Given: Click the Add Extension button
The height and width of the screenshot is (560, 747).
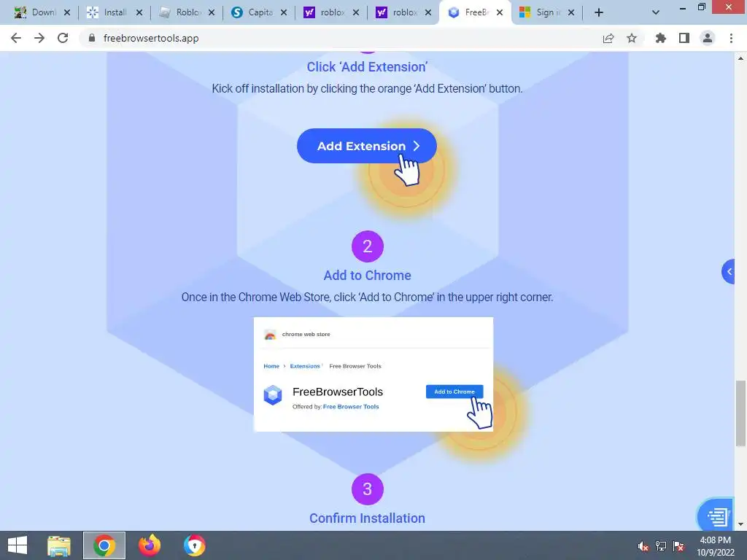Looking at the screenshot, I should click(x=367, y=146).
